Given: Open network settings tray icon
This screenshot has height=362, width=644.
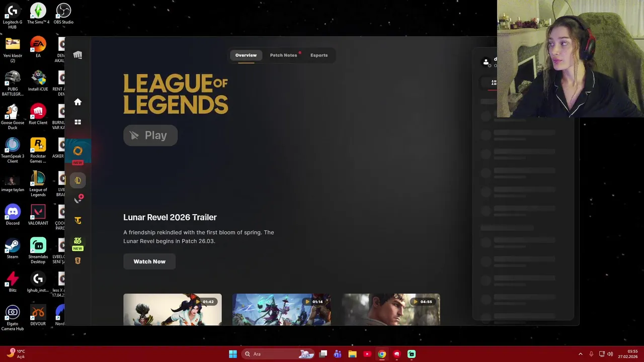Looking at the screenshot, I should click(x=602, y=354).
